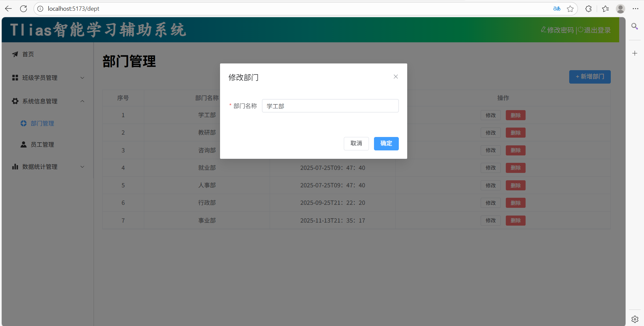Image resolution: width=644 pixels, height=326 pixels.
Task: Open 部门管理 submenu item
Action: [47, 123]
